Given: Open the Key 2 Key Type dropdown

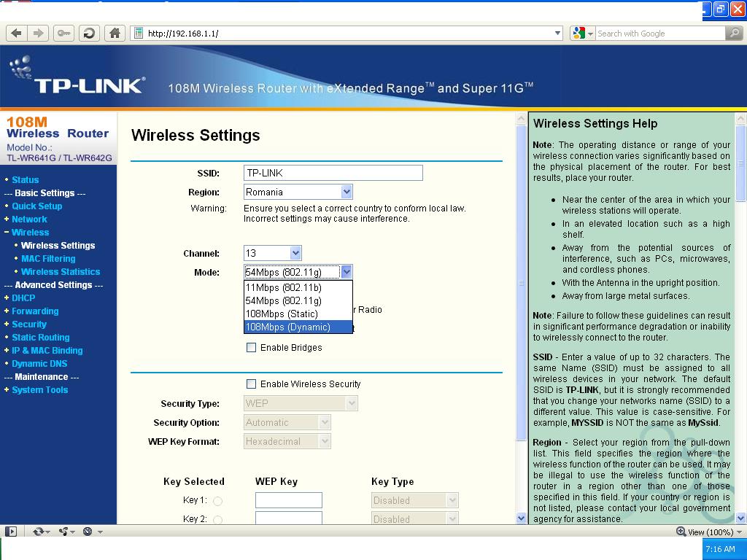Looking at the screenshot, I should (415, 518).
